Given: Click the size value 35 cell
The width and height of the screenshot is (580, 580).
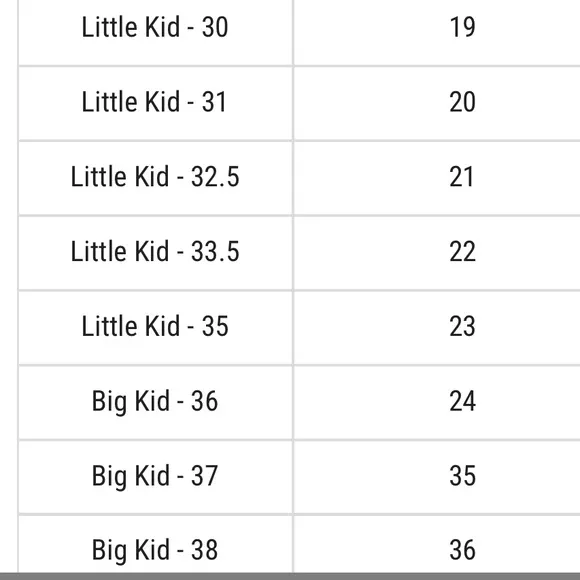Looking at the screenshot, I should tap(437, 477).
